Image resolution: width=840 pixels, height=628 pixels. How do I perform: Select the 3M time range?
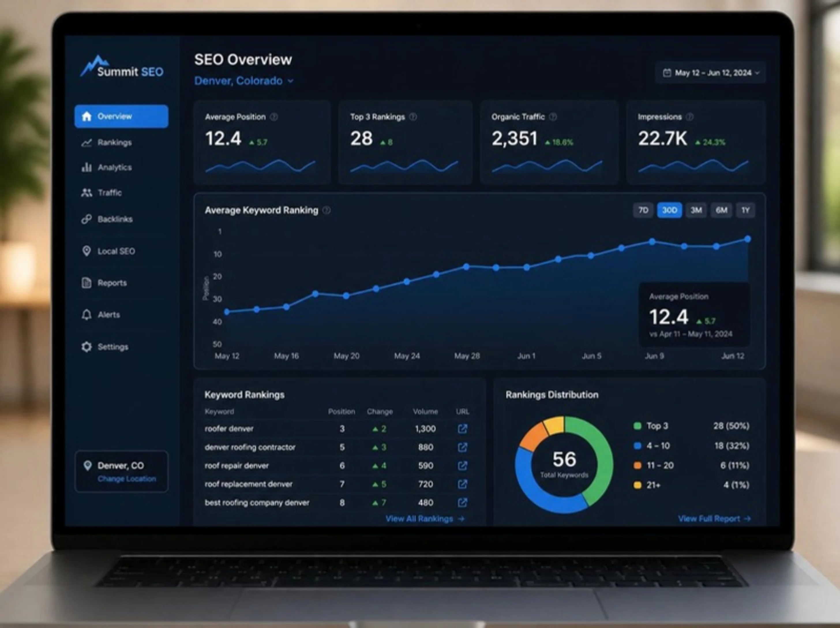[x=696, y=210]
